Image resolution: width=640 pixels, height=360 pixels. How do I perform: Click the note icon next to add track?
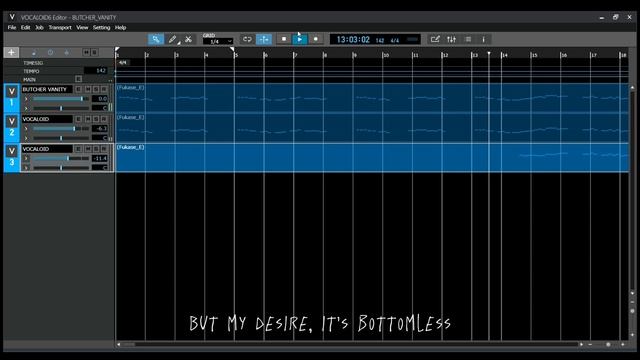click(34, 53)
